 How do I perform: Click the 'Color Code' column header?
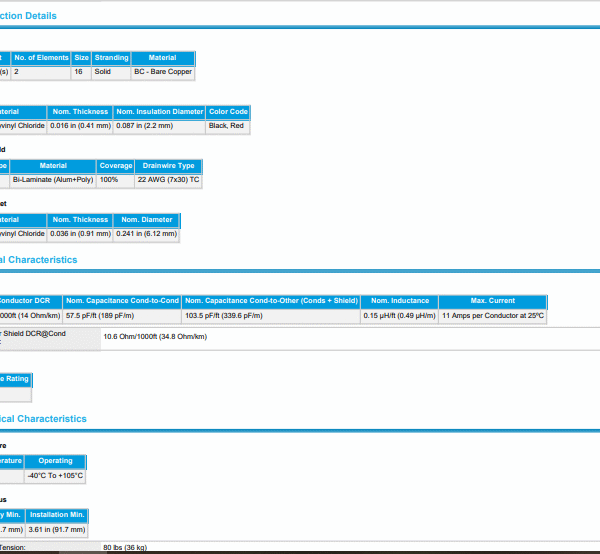(x=228, y=112)
